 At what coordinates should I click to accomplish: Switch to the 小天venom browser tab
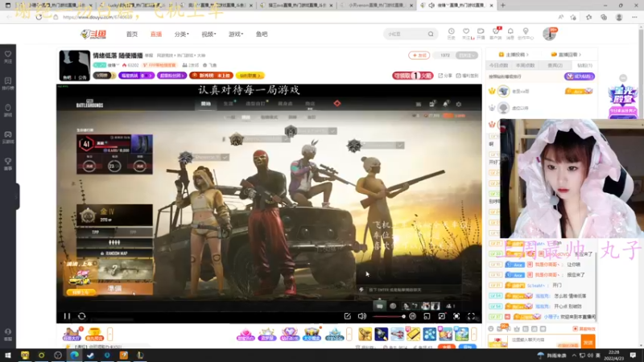[x=375, y=6]
